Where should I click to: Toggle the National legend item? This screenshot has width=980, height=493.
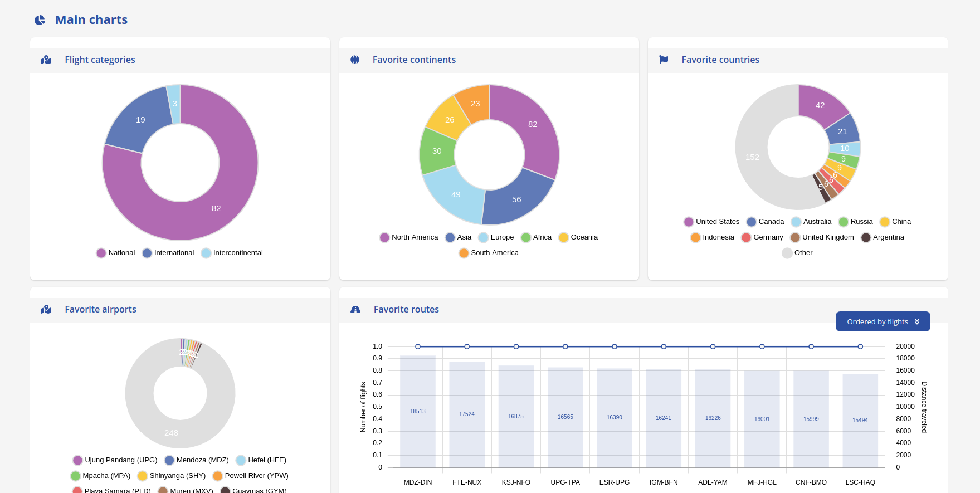(x=116, y=253)
